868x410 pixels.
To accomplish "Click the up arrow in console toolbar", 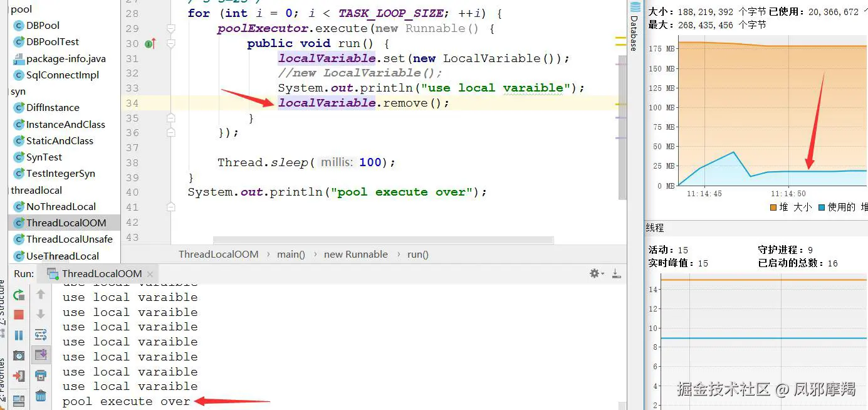I will tap(41, 294).
